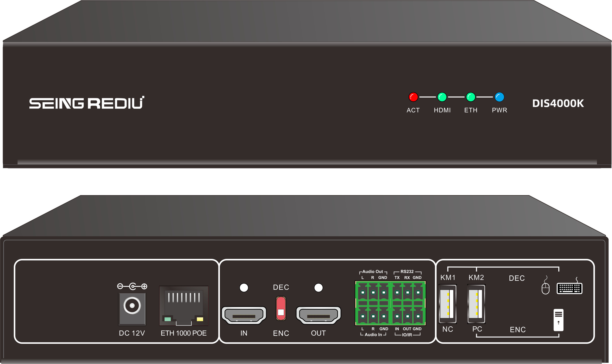The height and width of the screenshot is (364, 612).
Task: Click the Audio Out group label
Action: pos(372,272)
